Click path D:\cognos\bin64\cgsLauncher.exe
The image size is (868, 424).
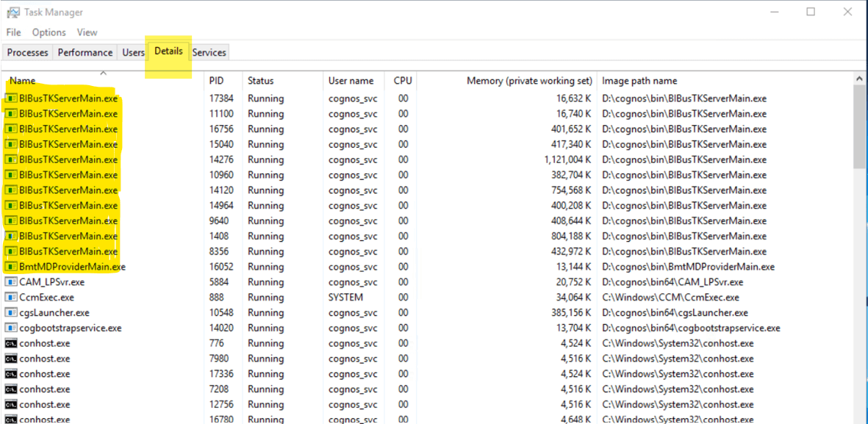(x=675, y=313)
